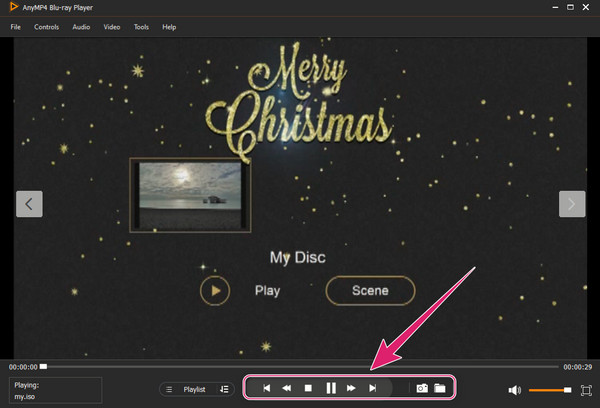Open the snapshot folder

coord(440,388)
